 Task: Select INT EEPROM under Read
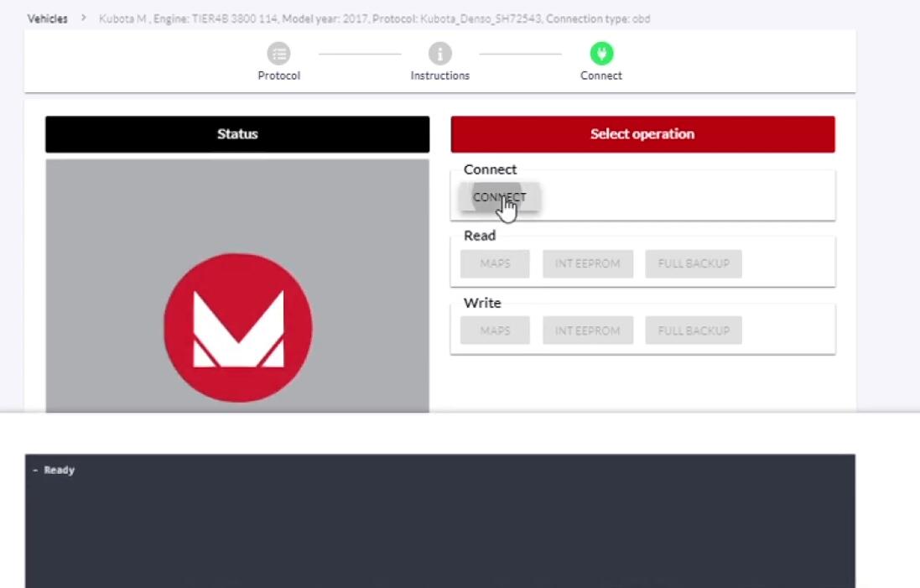pyautogui.click(x=587, y=263)
